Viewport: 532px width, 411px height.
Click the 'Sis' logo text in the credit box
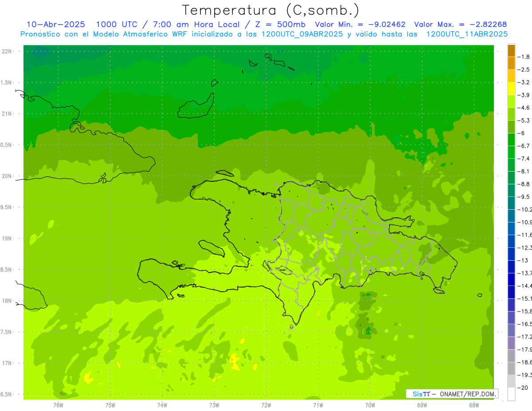417,394
